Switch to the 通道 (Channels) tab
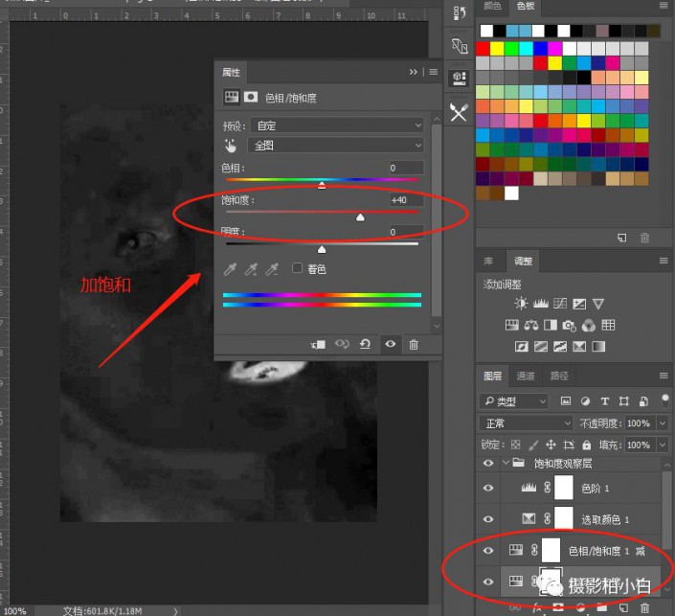Screen dimensions: 675x616 tap(526, 376)
